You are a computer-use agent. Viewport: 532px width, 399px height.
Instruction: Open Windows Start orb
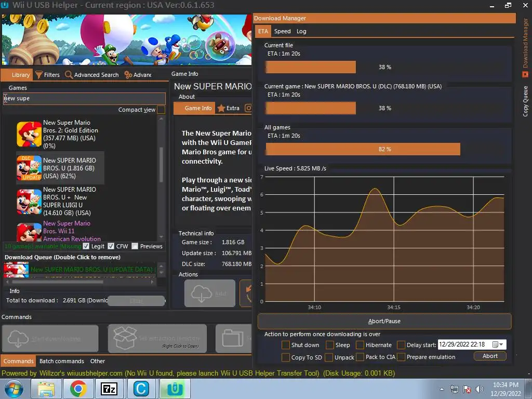[14, 389]
